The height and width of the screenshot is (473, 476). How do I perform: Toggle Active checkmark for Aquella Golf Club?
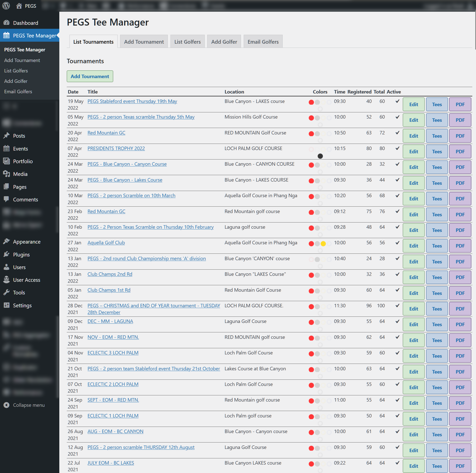pos(397,243)
